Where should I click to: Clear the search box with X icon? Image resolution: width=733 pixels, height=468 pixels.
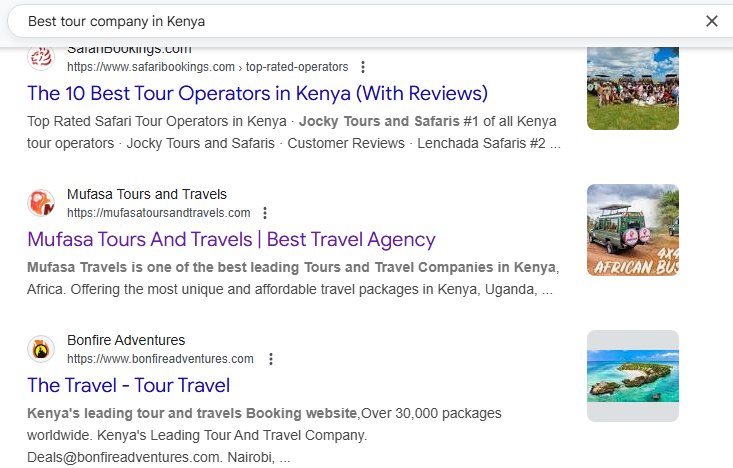712,21
